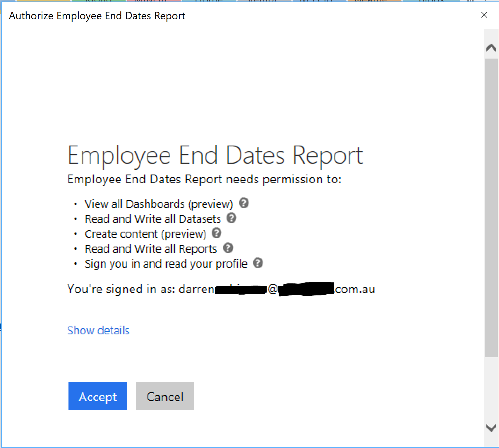The image size is (499, 448).
Task: Cancel the authorization request
Action: point(164,396)
